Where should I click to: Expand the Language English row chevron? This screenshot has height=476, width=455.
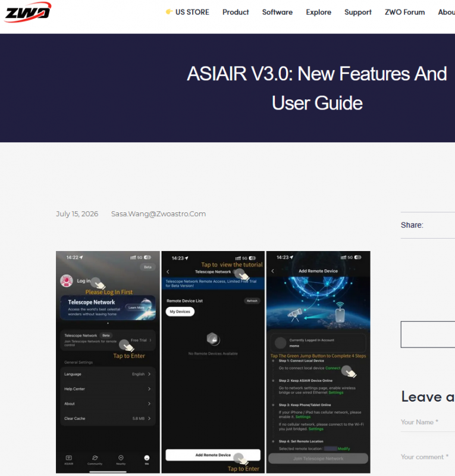(x=149, y=374)
